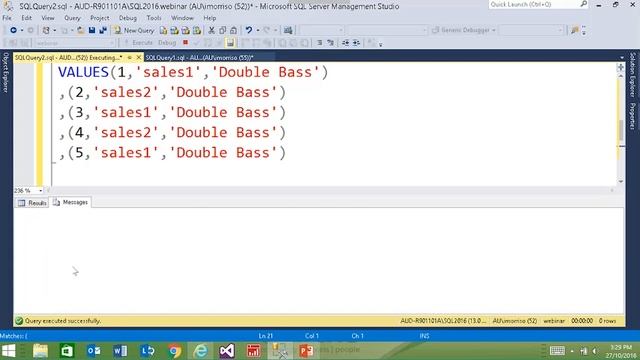Open the Edit menu
Viewport: 640px width, 360px height.
pyautogui.click(x=27, y=18)
